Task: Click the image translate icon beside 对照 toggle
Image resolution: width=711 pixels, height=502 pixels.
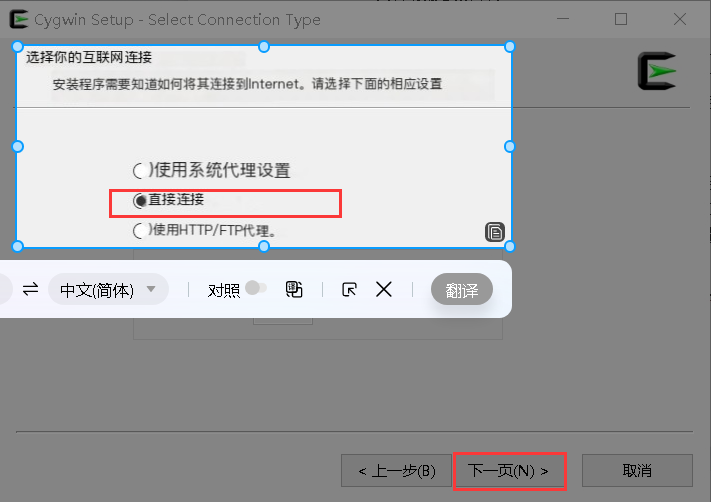Action: click(294, 289)
